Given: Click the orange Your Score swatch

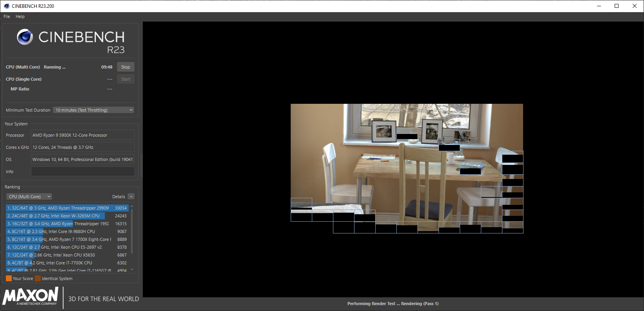Looking at the screenshot, I should click(9, 278).
